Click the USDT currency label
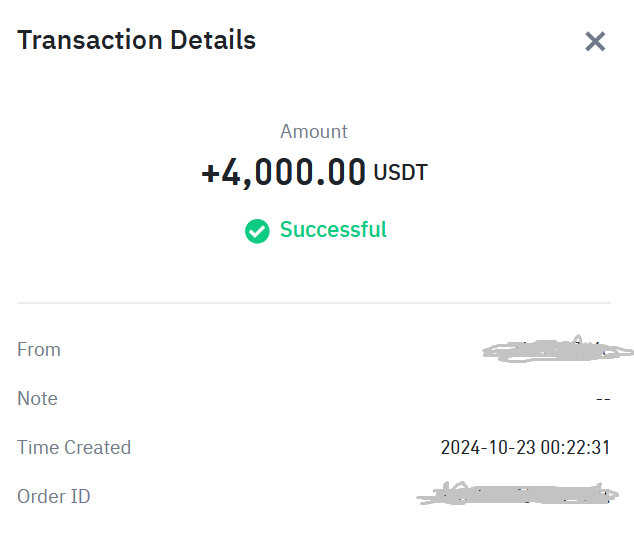Screen dimensions: 634x539 tap(400, 173)
